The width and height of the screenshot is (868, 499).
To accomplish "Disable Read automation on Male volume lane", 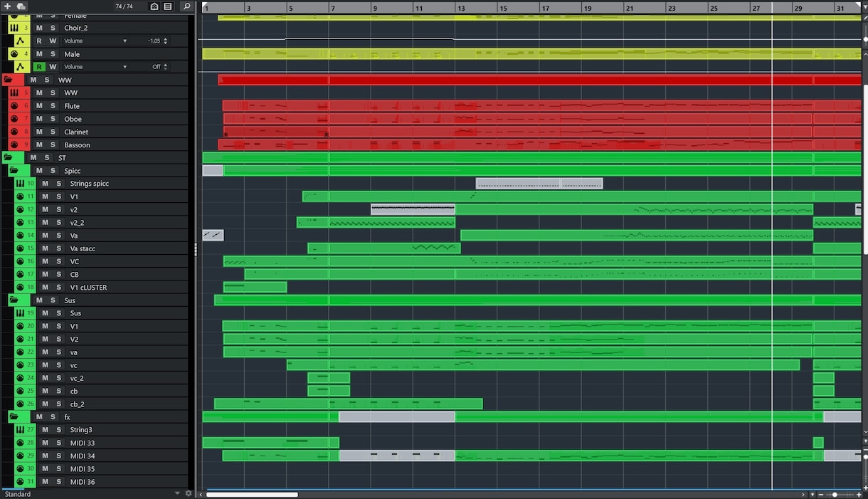I will (39, 67).
